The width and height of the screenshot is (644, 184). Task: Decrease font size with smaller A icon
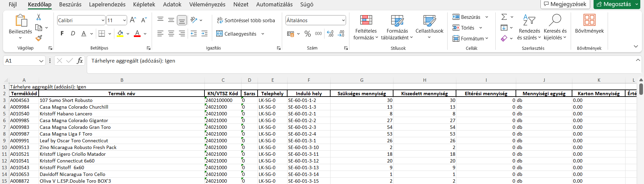(144, 20)
